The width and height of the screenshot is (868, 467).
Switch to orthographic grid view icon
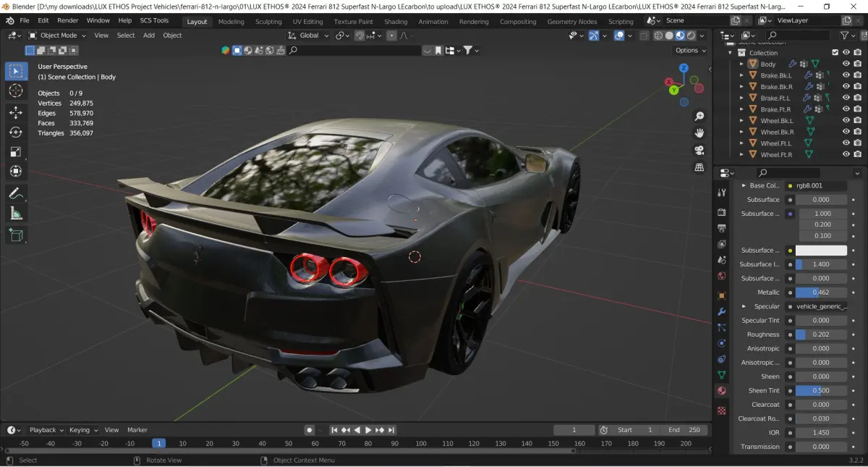[x=699, y=167]
